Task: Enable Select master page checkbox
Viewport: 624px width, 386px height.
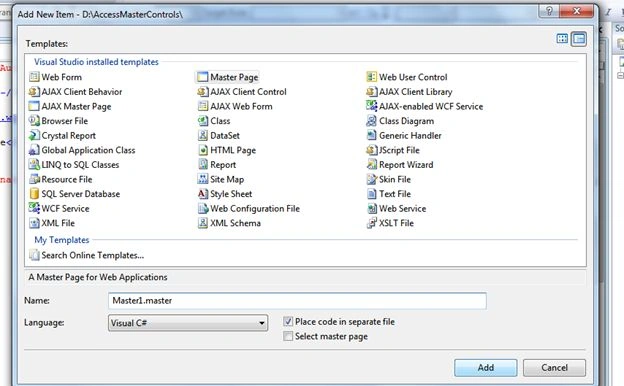Action: pos(288,336)
